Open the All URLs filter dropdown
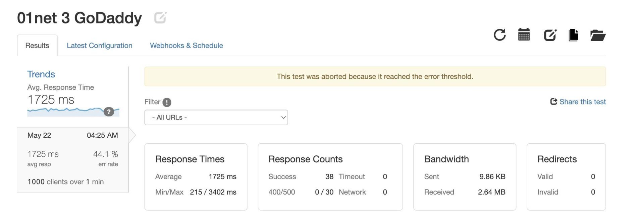 (216, 118)
